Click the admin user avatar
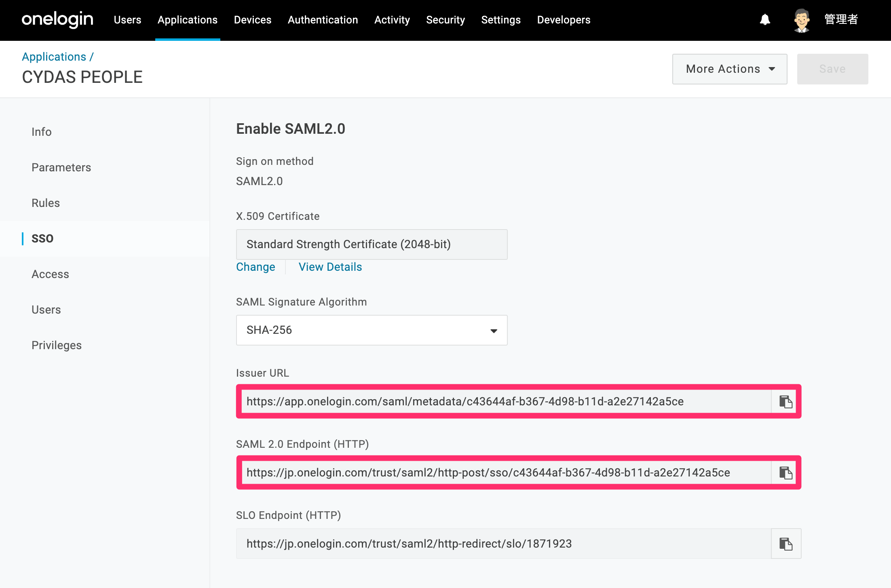Image resolution: width=891 pixels, height=588 pixels. pos(801,20)
